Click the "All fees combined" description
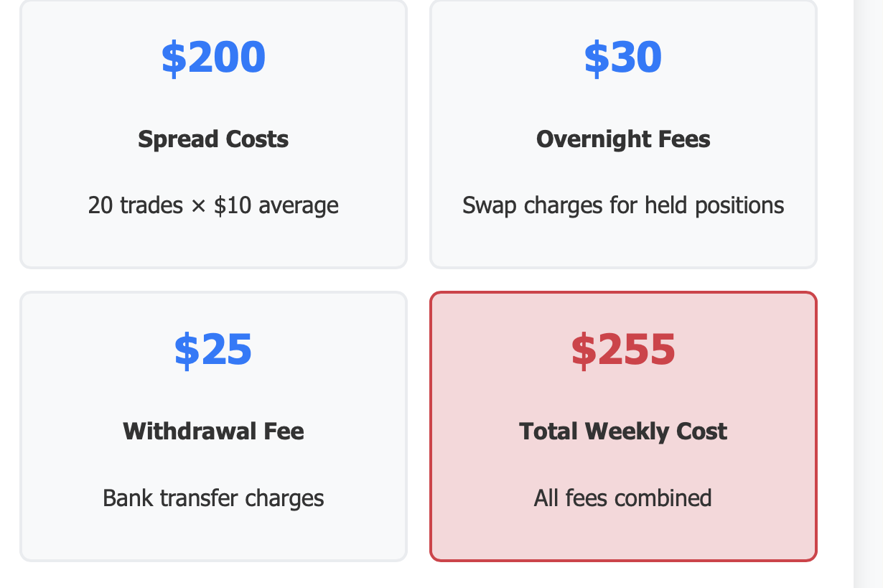 pyautogui.click(x=623, y=498)
